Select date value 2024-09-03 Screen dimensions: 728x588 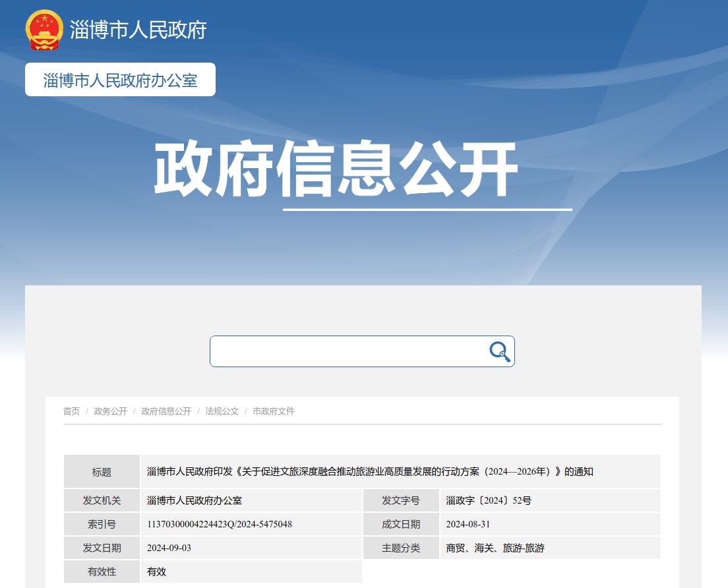click(169, 548)
